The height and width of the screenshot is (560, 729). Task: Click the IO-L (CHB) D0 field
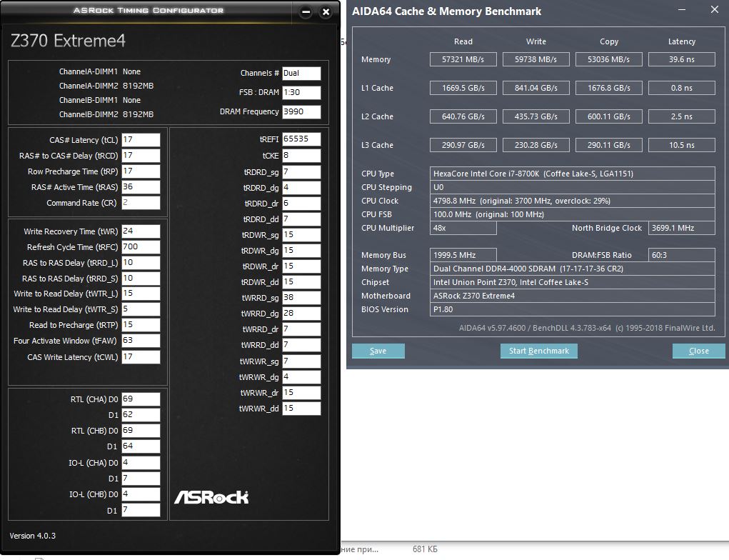141,494
